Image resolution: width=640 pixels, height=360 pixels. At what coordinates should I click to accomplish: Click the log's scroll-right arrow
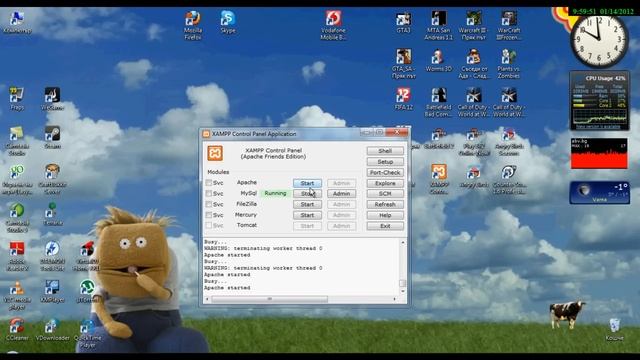[395, 299]
